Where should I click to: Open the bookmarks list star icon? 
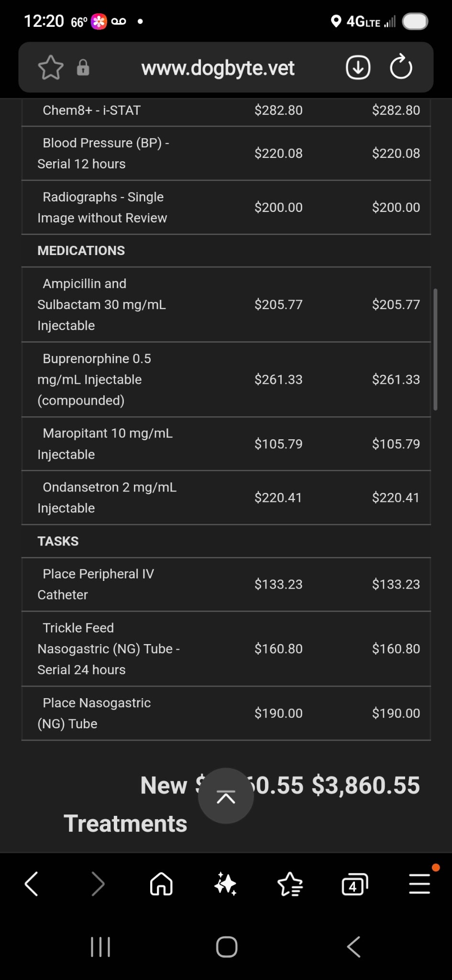pyautogui.click(x=290, y=883)
